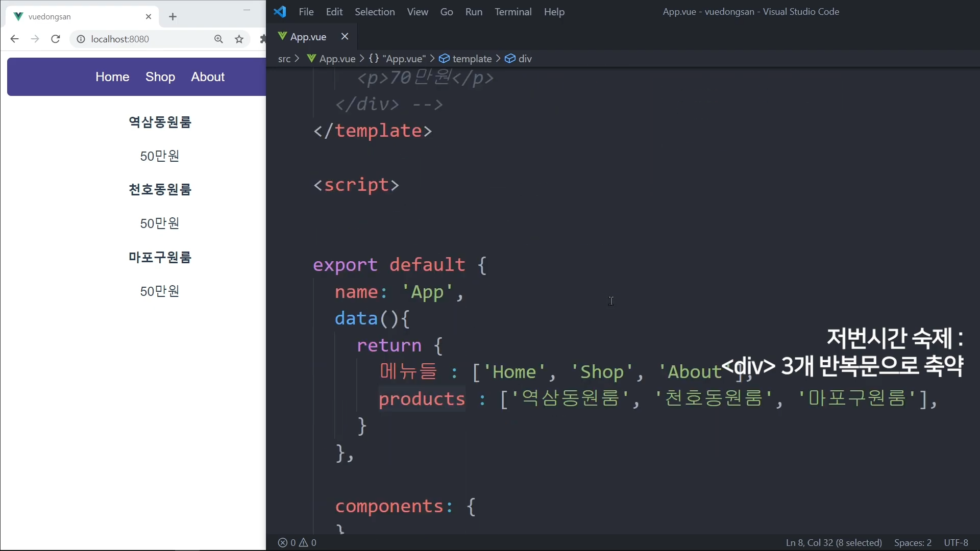Viewport: 980px width, 551px height.
Task: Click the Shop link in the navbar
Action: pos(160,77)
